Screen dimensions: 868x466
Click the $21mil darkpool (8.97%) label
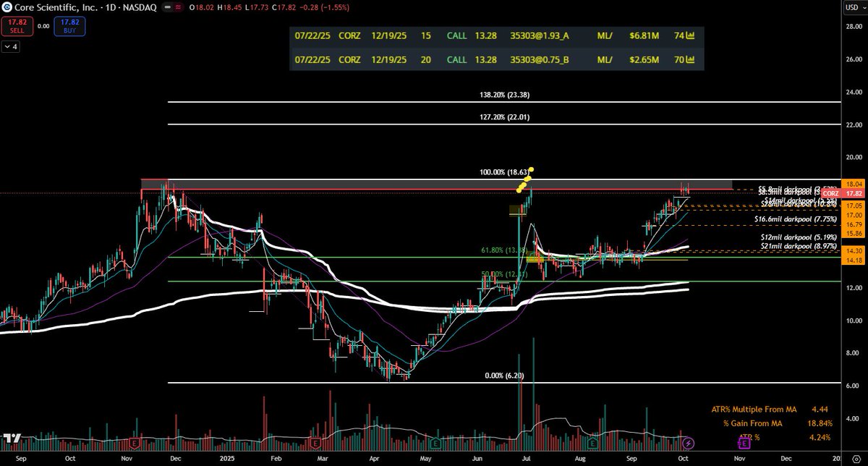(799, 247)
